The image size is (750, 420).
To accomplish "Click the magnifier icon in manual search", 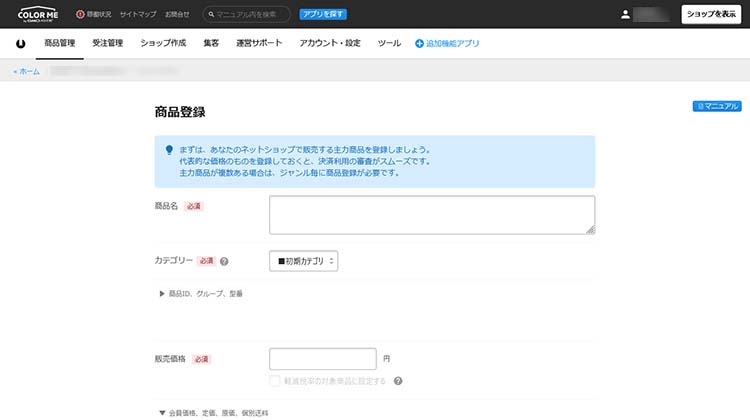I will click(211, 14).
